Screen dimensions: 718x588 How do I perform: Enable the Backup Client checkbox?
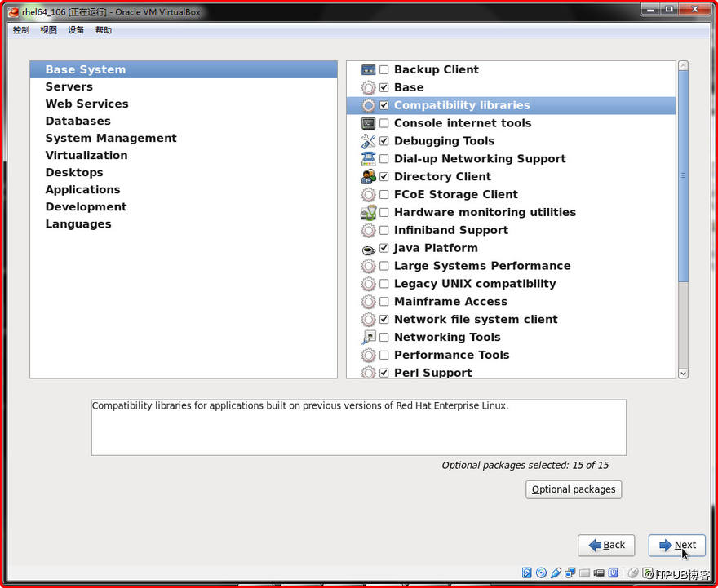click(x=384, y=69)
